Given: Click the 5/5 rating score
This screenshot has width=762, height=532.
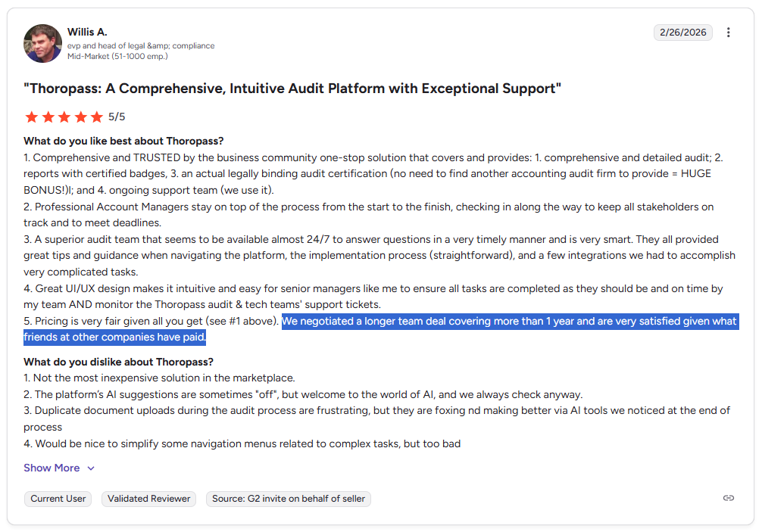Looking at the screenshot, I should point(117,117).
